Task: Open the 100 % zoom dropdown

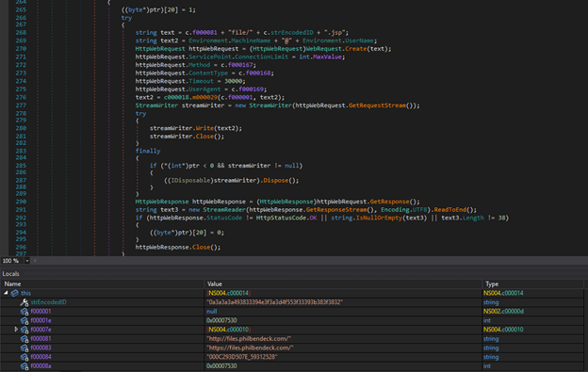Action: coord(27,261)
